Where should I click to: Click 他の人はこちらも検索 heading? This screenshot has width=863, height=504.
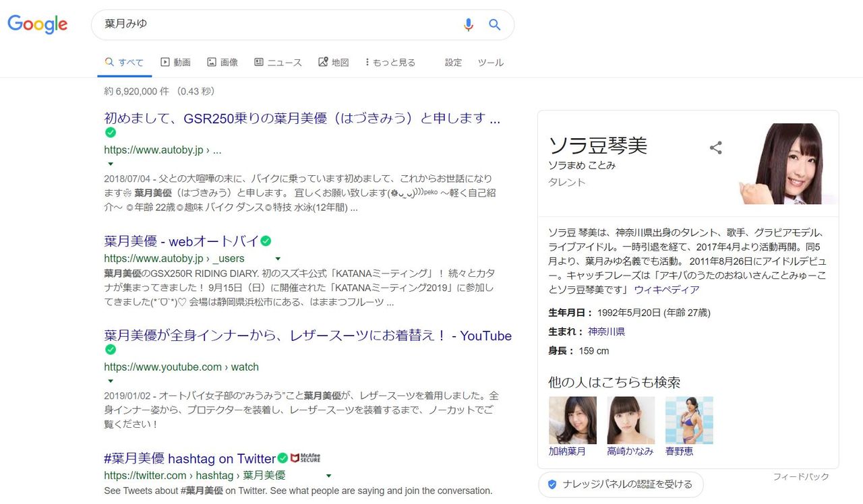click(x=614, y=382)
